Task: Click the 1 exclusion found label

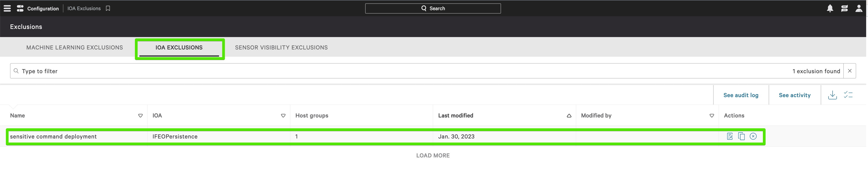Action: point(816,71)
